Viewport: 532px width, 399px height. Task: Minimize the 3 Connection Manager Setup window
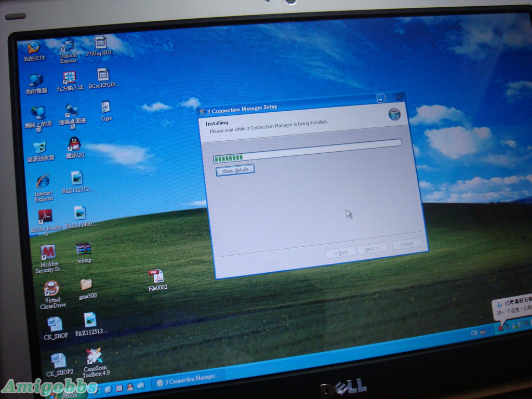(x=381, y=98)
